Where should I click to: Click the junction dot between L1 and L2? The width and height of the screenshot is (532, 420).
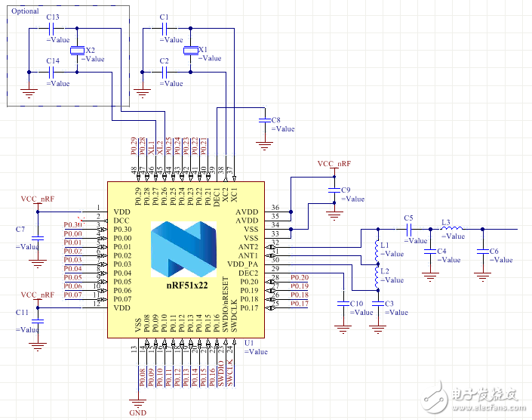(x=378, y=264)
